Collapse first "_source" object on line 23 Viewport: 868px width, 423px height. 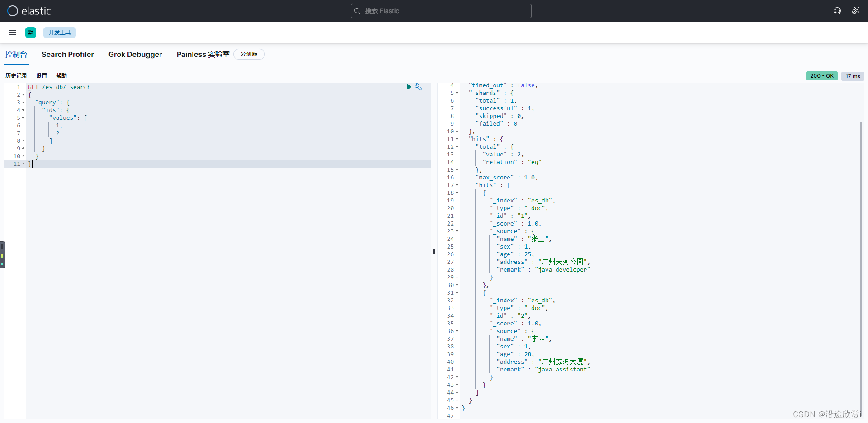click(x=457, y=231)
